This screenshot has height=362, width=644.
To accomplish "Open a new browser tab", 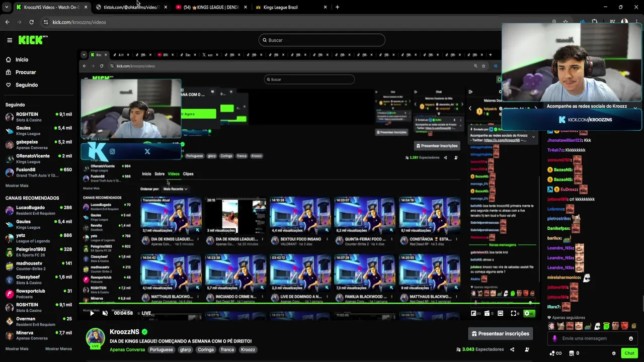I will pyautogui.click(x=337, y=7).
